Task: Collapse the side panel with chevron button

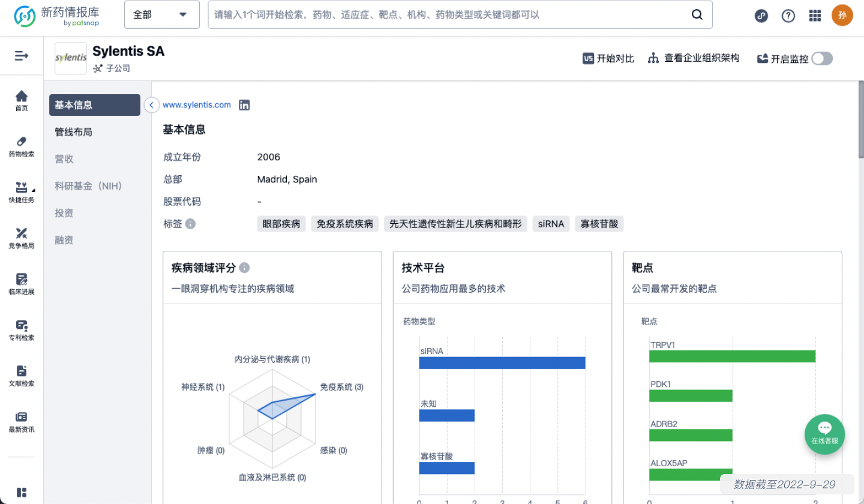Action: 151,105
